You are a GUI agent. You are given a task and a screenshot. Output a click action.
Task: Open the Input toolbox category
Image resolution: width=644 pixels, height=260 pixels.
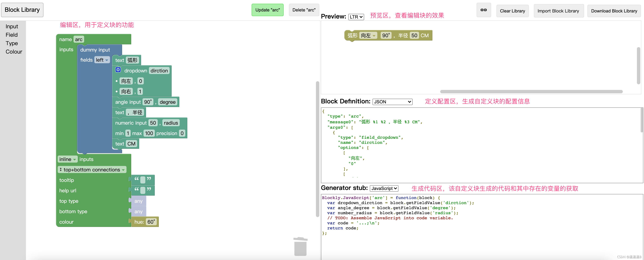pyautogui.click(x=12, y=26)
